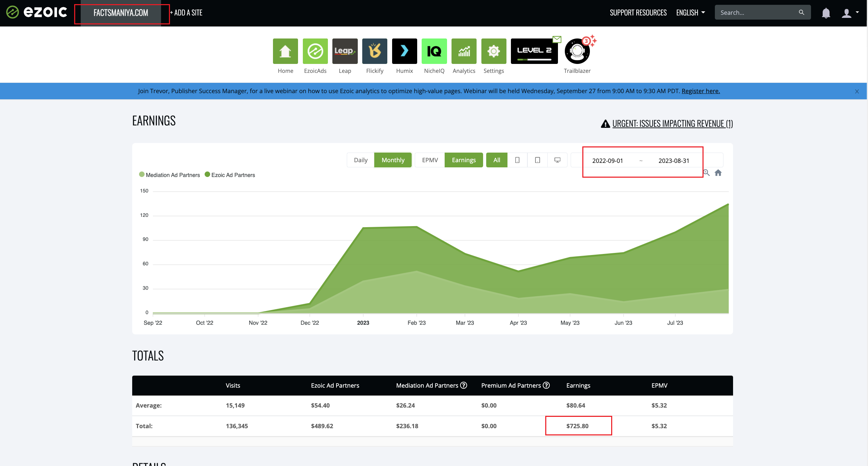Click total Mediation value $236.18
This screenshot has height=466, width=868.
tap(407, 426)
